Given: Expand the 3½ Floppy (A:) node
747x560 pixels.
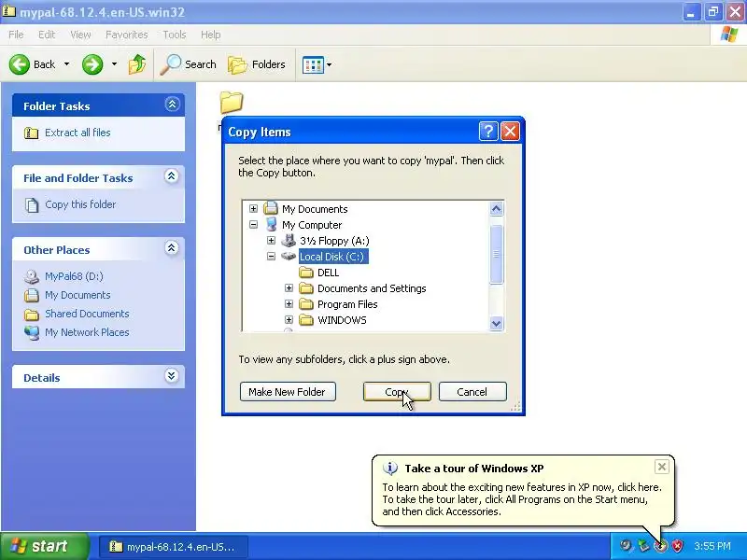Looking at the screenshot, I should pyautogui.click(x=271, y=241).
